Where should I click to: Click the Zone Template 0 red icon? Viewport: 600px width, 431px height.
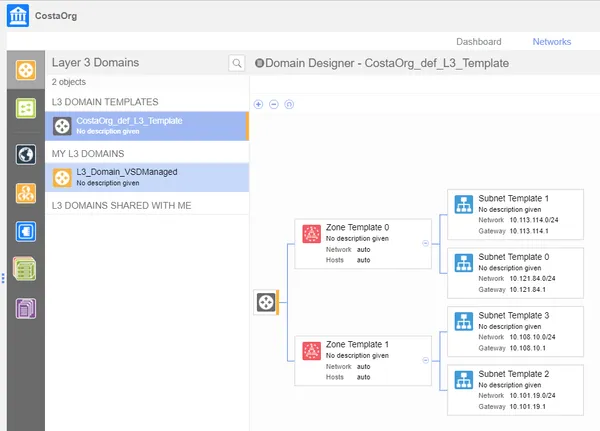[311, 234]
